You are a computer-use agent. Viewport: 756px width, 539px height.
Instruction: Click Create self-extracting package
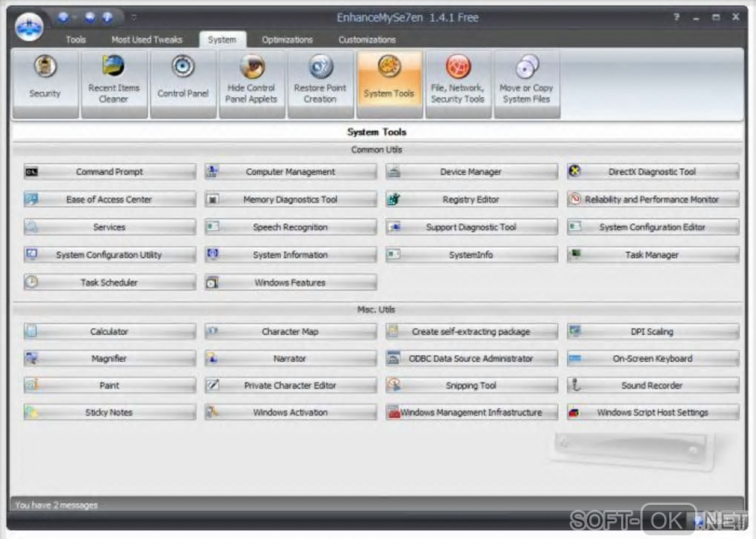[471, 331]
